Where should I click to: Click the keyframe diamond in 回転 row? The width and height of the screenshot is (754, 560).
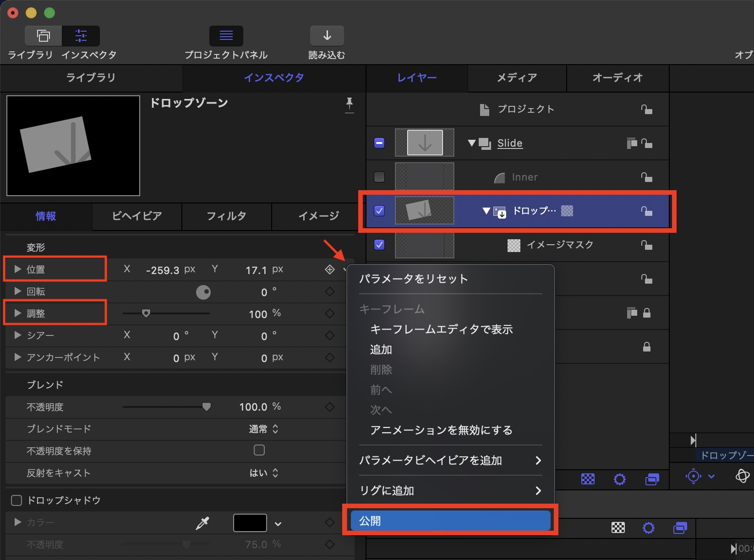329,292
